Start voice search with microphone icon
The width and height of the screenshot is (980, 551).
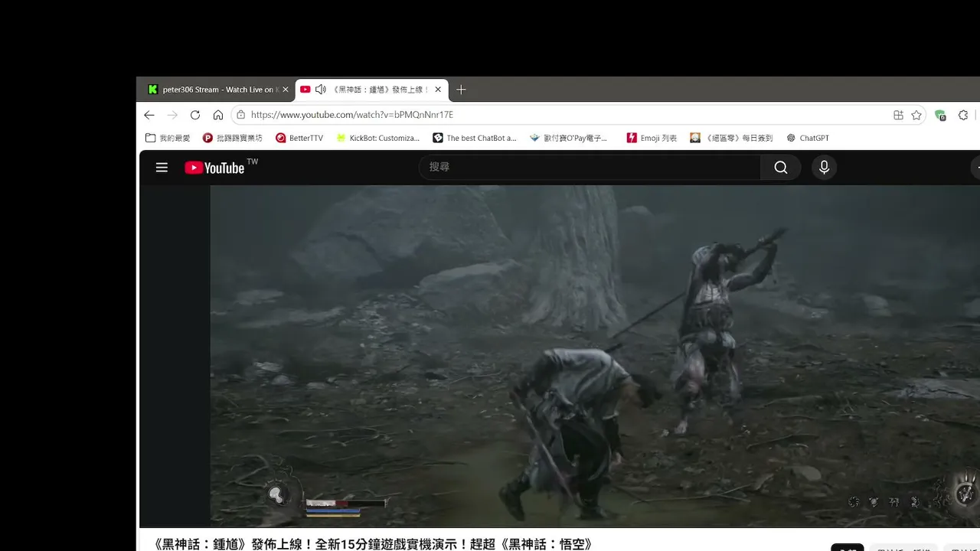[824, 167]
